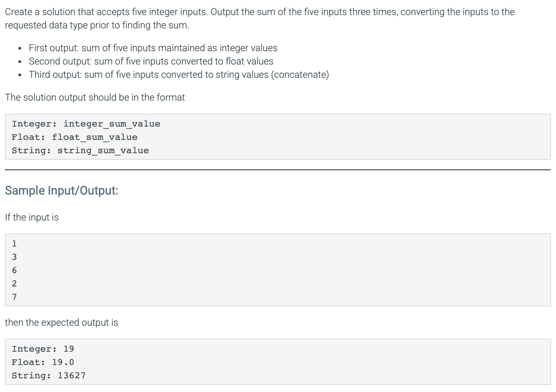The width and height of the screenshot is (556, 392).
Task: Click sample input value 3
Action: (x=14, y=257)
